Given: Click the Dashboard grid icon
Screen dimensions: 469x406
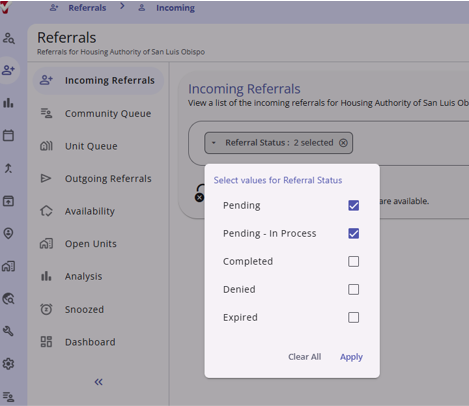Looking at the screenshot, I should tap(46, 342).
